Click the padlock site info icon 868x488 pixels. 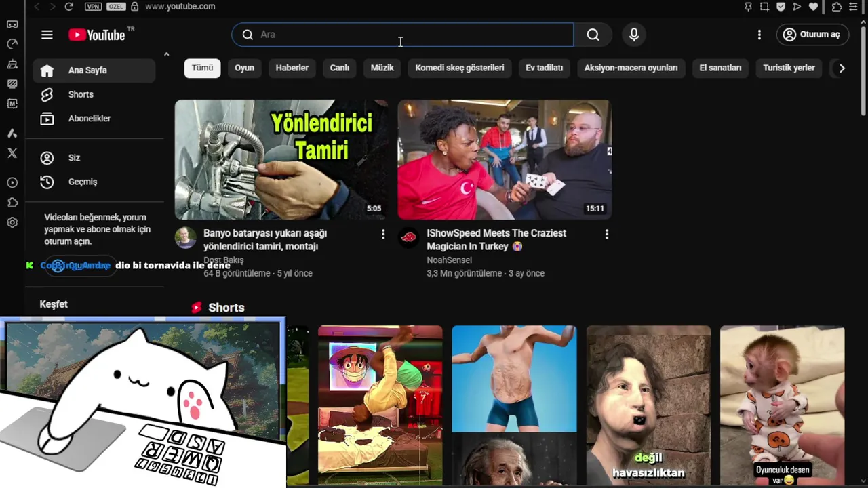click(x=134, y=7)
